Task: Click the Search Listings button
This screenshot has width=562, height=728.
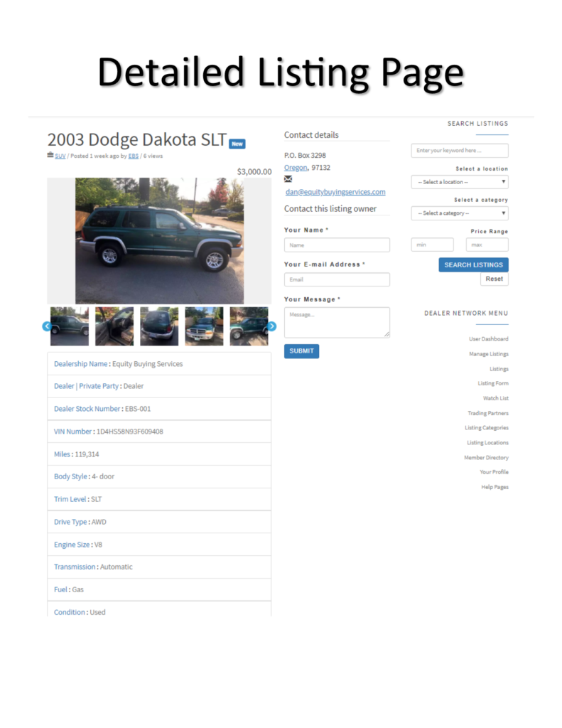Action: coord(473,264)
